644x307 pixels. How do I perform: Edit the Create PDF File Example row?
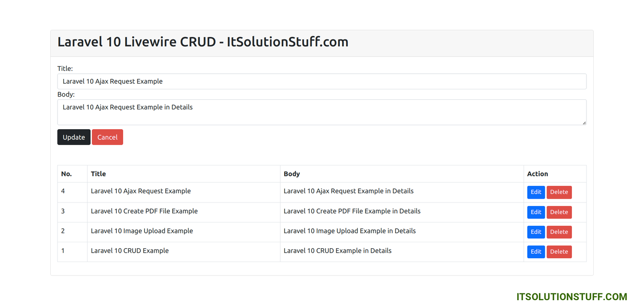(x=536, y=212)
